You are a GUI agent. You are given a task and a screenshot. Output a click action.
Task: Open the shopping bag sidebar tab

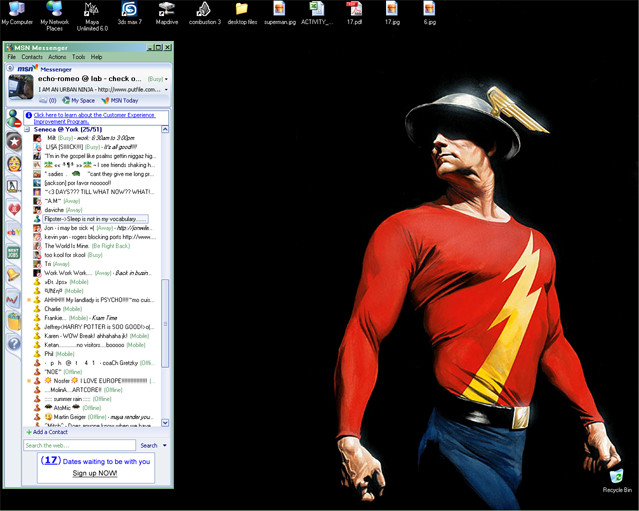pos(14,322)
